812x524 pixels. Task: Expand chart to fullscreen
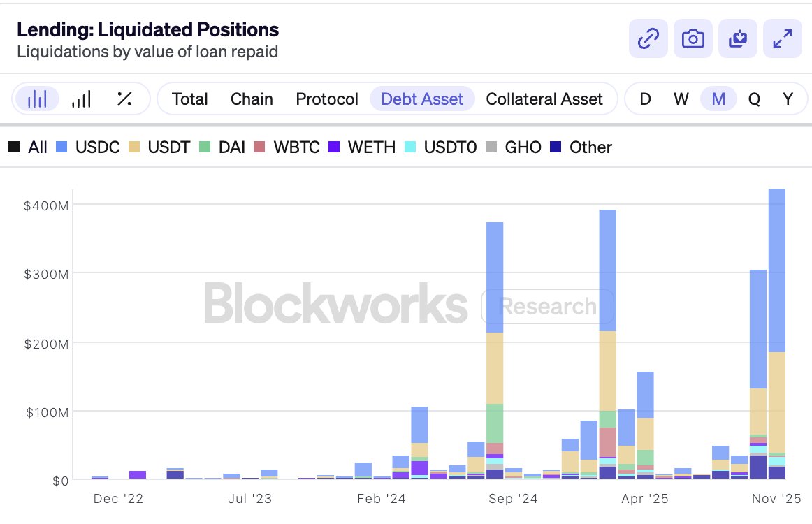[x=782, y=39]
